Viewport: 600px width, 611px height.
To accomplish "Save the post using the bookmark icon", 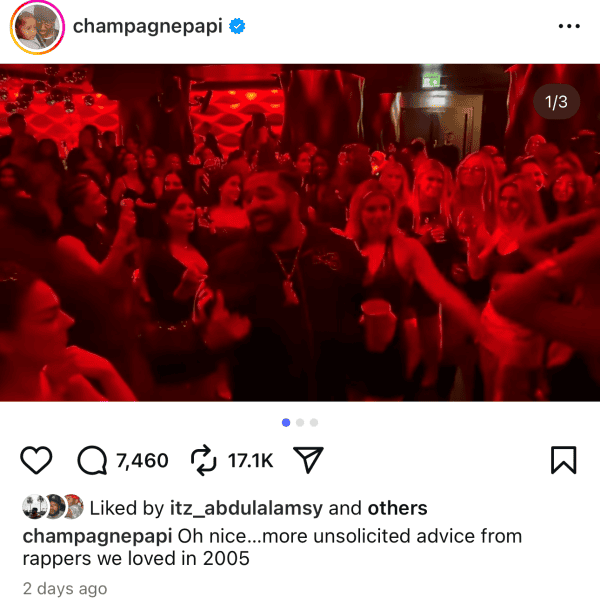I will point(563,460).
